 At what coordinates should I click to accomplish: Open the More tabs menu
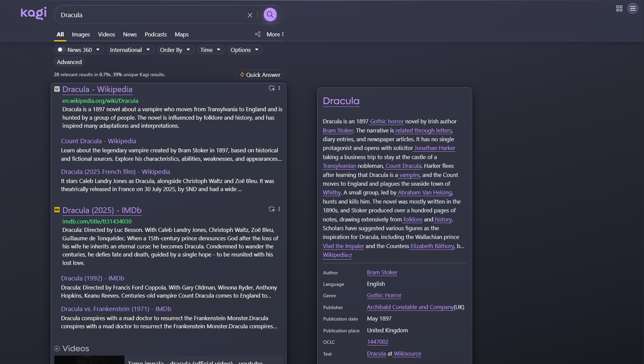[x=275, y=34]
